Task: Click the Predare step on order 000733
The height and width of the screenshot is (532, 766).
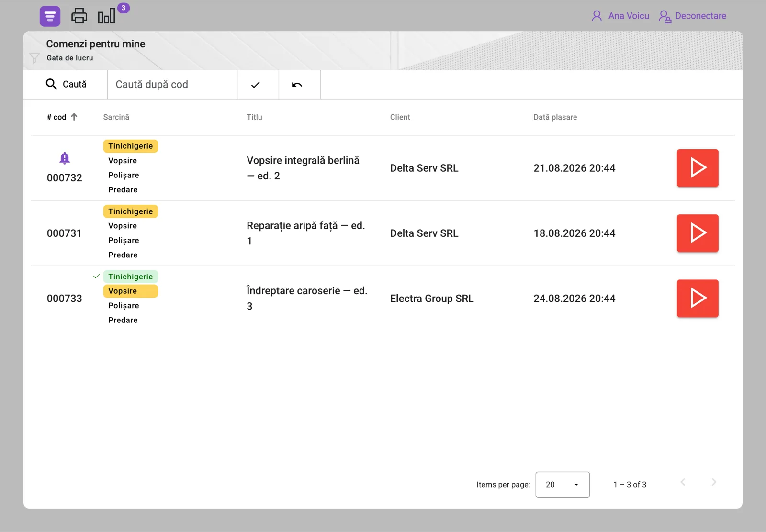Action: click(x=123, y=320)
